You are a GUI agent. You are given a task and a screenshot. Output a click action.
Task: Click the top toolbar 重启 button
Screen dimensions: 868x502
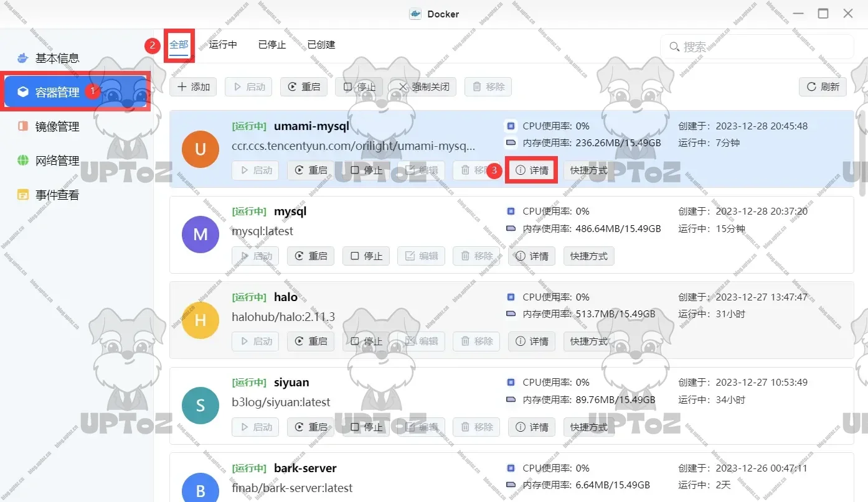304,87
